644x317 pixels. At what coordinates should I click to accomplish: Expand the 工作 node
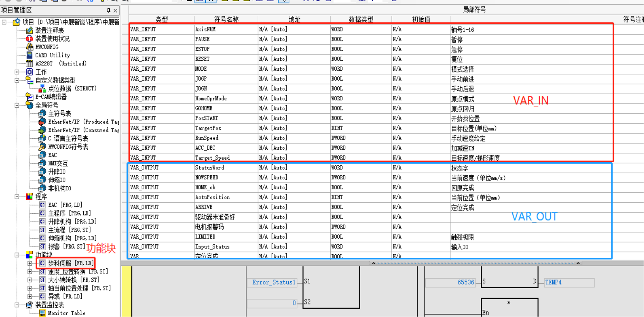[x=17, y=72]
